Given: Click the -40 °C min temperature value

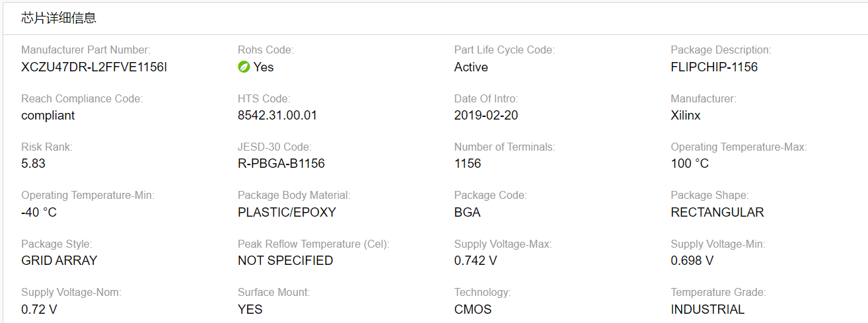Looking at the screenshot, I should tap(39, 212).
